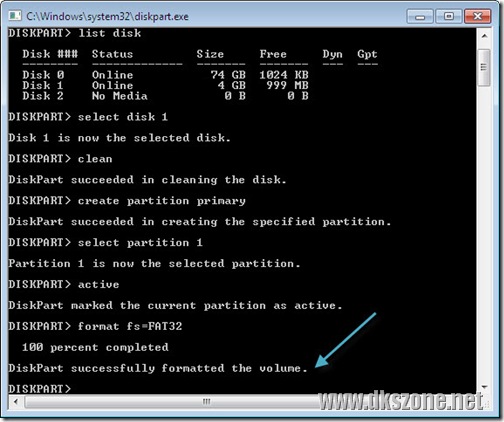Click the 'Disk 1' row label
Screen dimensions: 504x422
[43, 85]
